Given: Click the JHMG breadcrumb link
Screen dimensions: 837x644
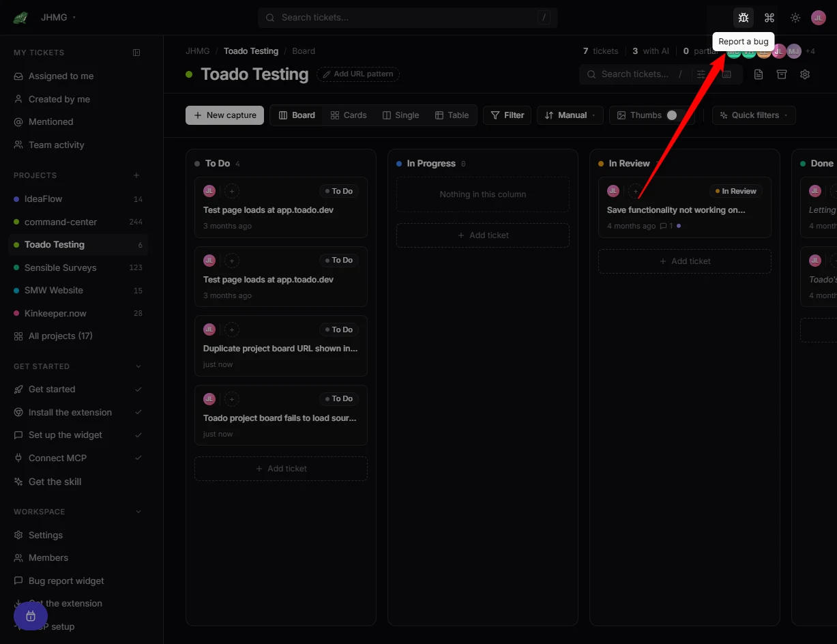Looking at the screenshot, I should point(198,51).
